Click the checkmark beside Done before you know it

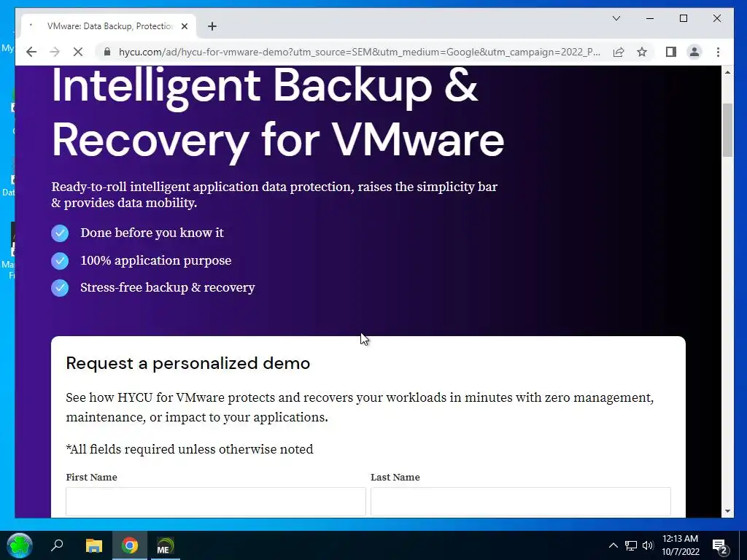tap(60, 233)
